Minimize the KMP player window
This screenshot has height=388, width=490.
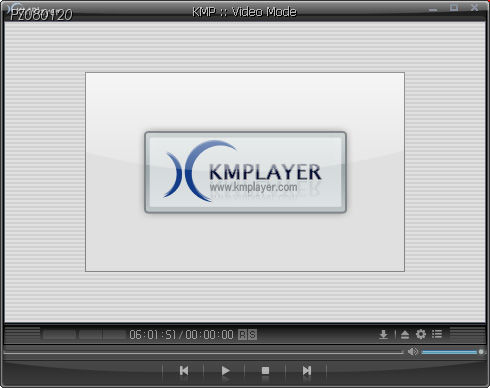point(433,10)
